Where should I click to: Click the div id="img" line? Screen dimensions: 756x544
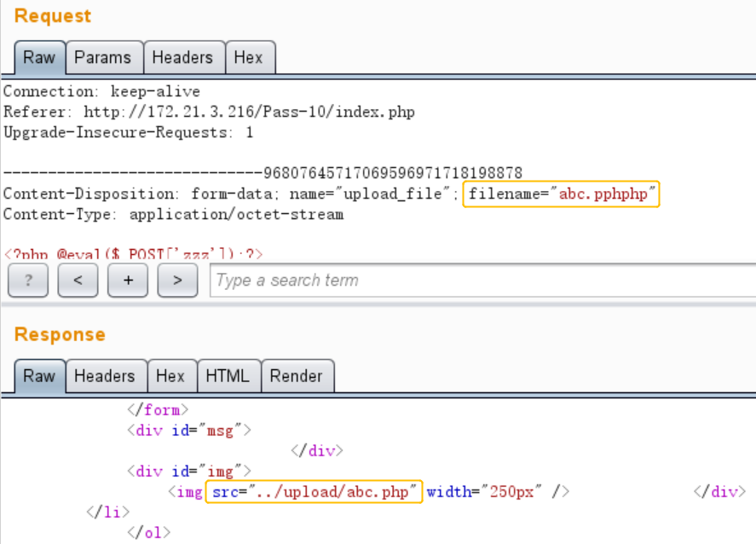pos(189,471)
